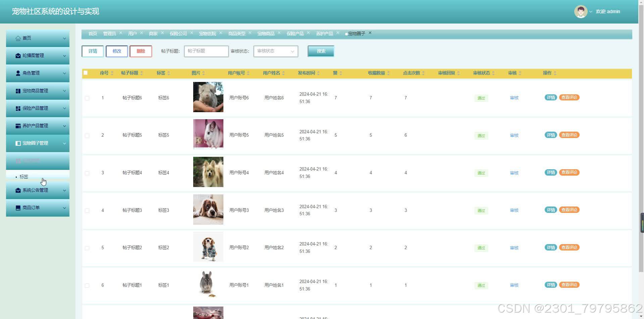The width and height of the screenshot is (644, 319).
Task: Expand the 养护产品管理 menu chevron
Action: [64, 126]
